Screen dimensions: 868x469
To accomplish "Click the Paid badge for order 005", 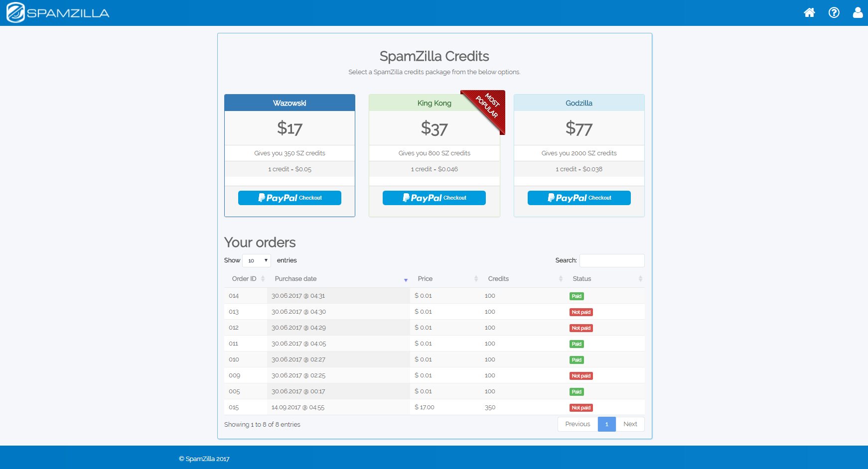I will (577, 392).
